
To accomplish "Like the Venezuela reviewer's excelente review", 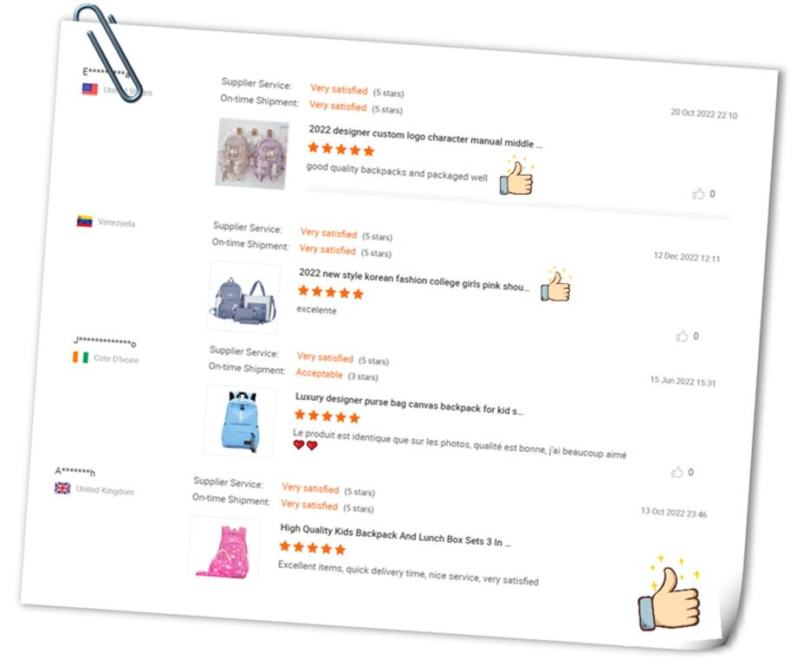I will pyautogui.click(x=682, y=336).
